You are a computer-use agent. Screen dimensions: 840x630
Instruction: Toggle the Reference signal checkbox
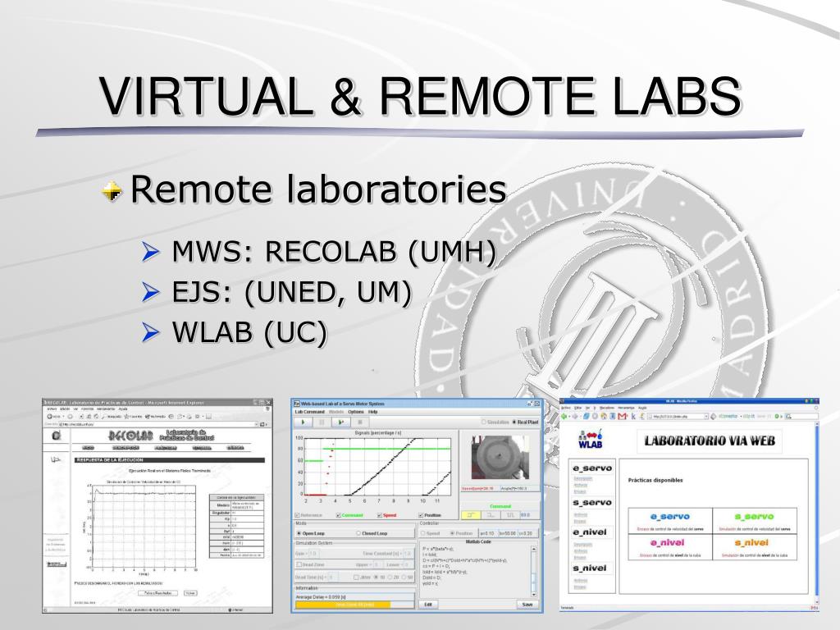click(x=298, y=515)
